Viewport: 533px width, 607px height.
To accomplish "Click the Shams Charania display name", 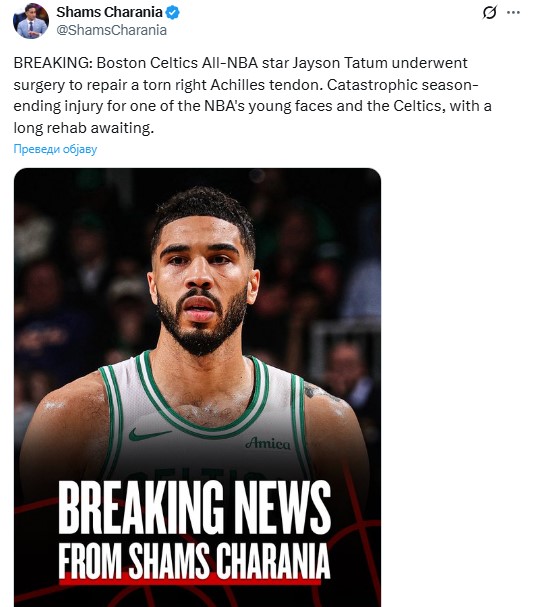I will [109, 12].
